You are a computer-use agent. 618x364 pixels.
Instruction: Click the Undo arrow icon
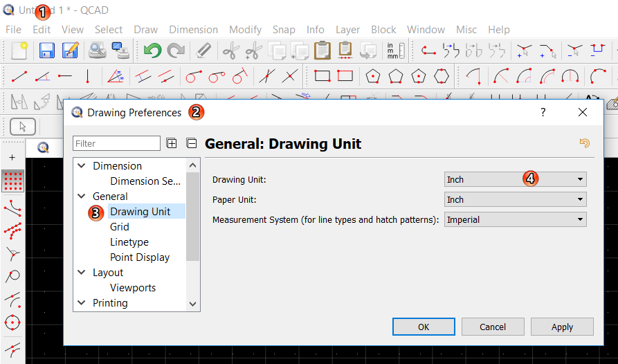pyautogui.click(x=152, y=51)
